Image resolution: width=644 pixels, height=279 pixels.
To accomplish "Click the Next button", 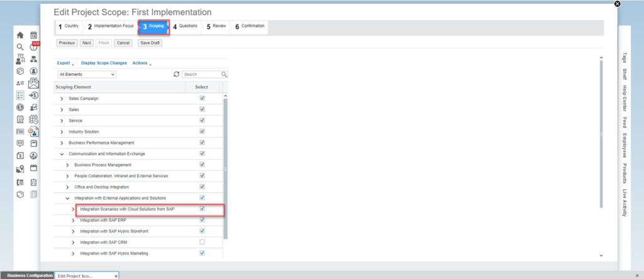I will [87, 43].
